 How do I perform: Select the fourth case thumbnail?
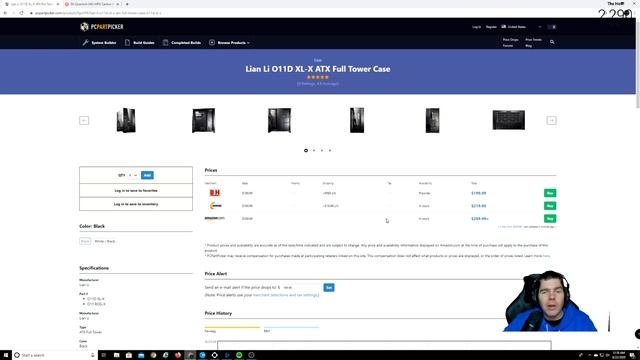coord(357,120)
